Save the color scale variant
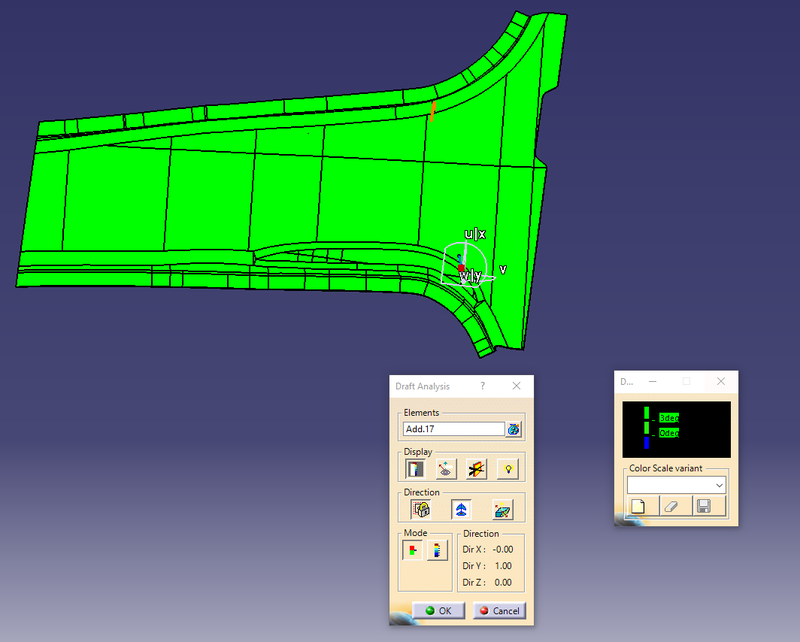Viewport: 800px width, 642px height. click(x=704, y=506)
